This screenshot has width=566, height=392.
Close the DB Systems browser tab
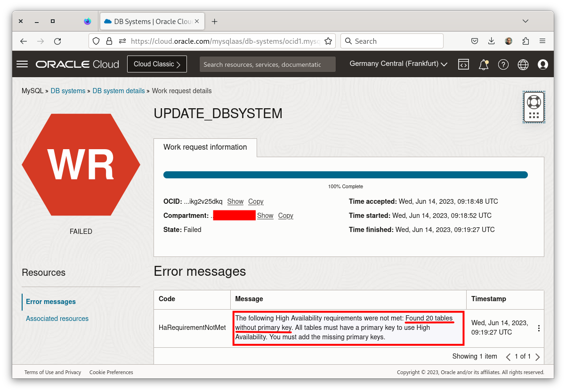[197, 21]
